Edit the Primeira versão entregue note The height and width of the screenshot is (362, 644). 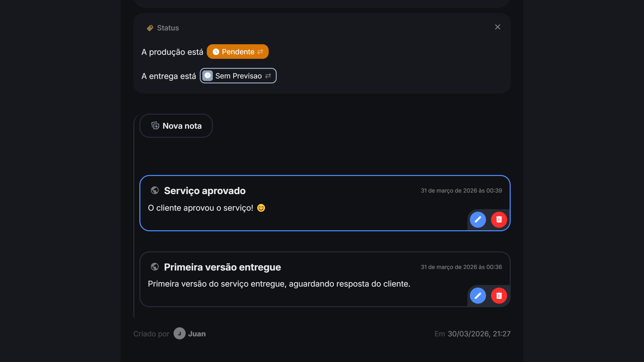(x=478, y=296)
